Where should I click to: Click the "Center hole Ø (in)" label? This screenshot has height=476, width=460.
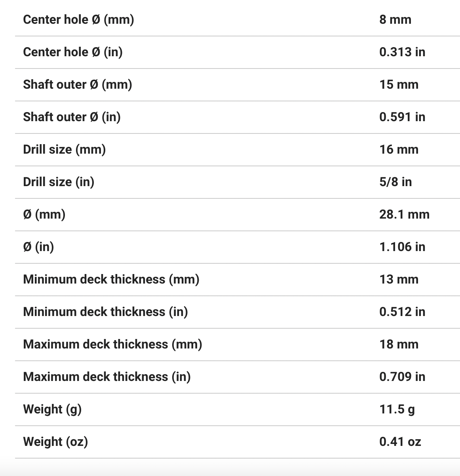point(73,52)
